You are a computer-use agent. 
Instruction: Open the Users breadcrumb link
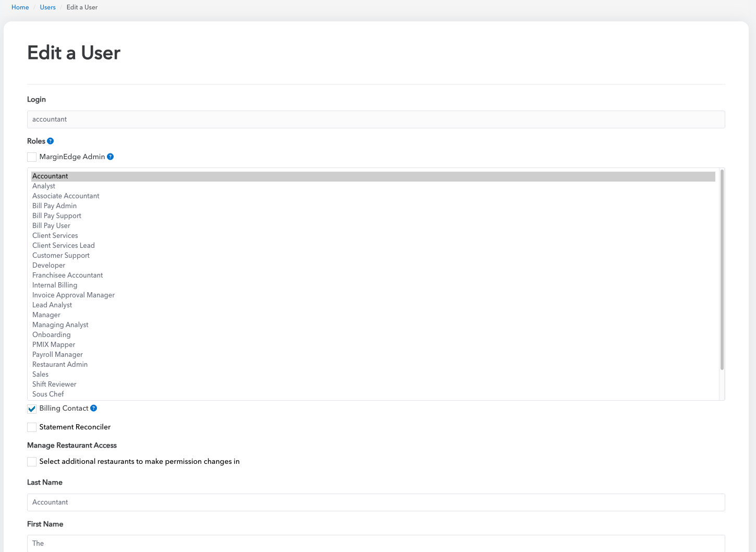click(47, 7)
